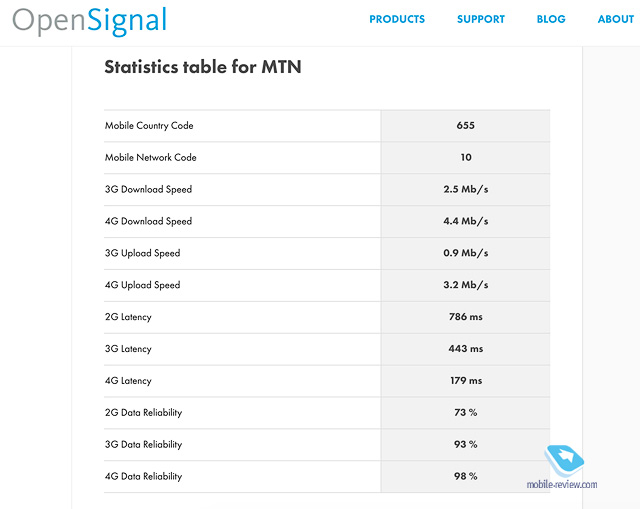Image resolution: width=640 pixels, height=509 pixels.
Task: Select the 2G Latency row label
Action: tap(128, 317)
